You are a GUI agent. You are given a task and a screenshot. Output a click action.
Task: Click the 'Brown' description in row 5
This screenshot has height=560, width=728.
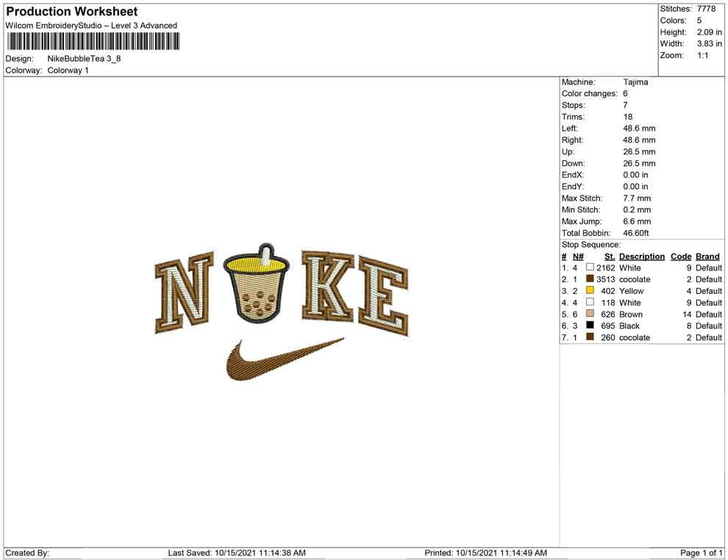(631, 314)
